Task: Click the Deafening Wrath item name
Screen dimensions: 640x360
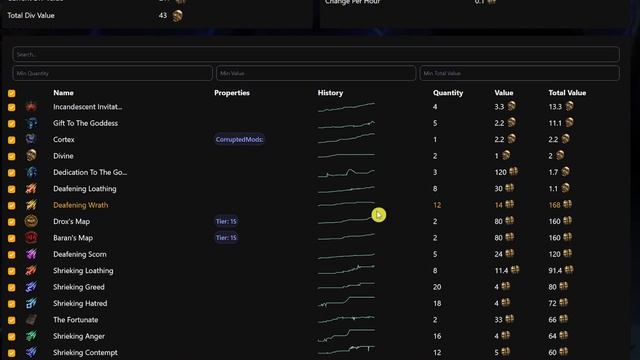Action: tap(80, 205)
